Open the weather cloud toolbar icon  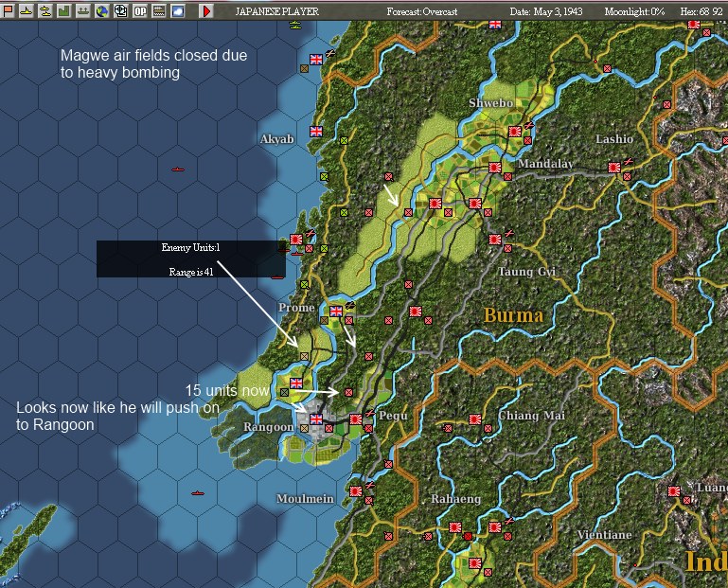click(178, 10)
